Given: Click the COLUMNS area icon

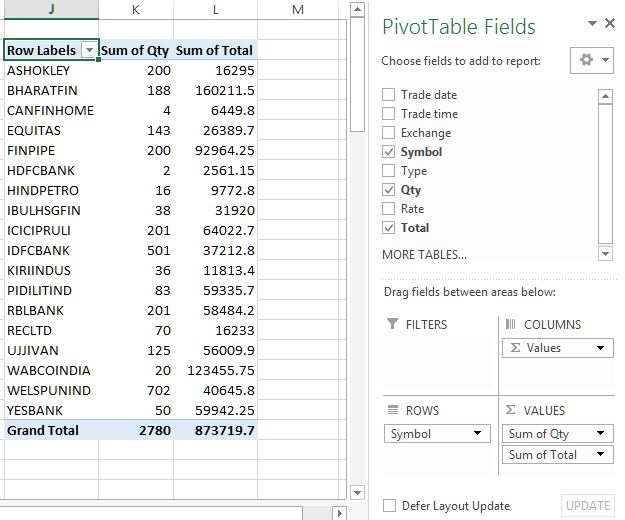Looking at the screenshot, I should tap(510, 324).
